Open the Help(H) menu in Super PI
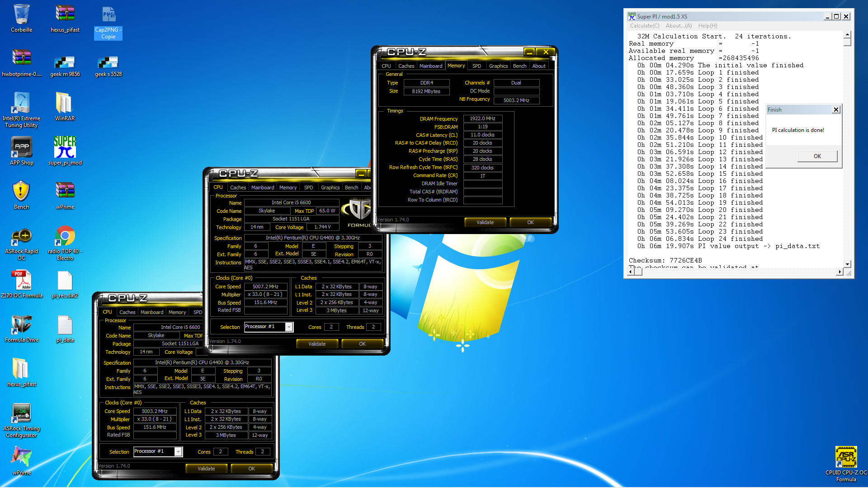Viewport: 868px width, 488px height. tap(708, 26)
